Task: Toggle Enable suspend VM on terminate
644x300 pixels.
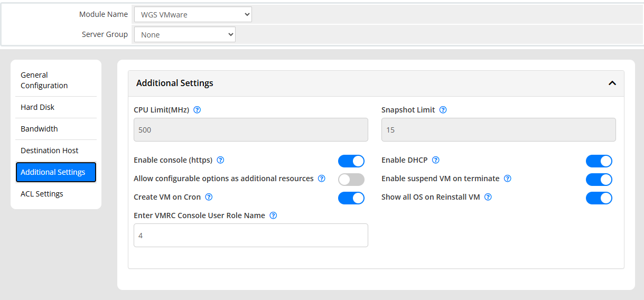Action: 599,180
